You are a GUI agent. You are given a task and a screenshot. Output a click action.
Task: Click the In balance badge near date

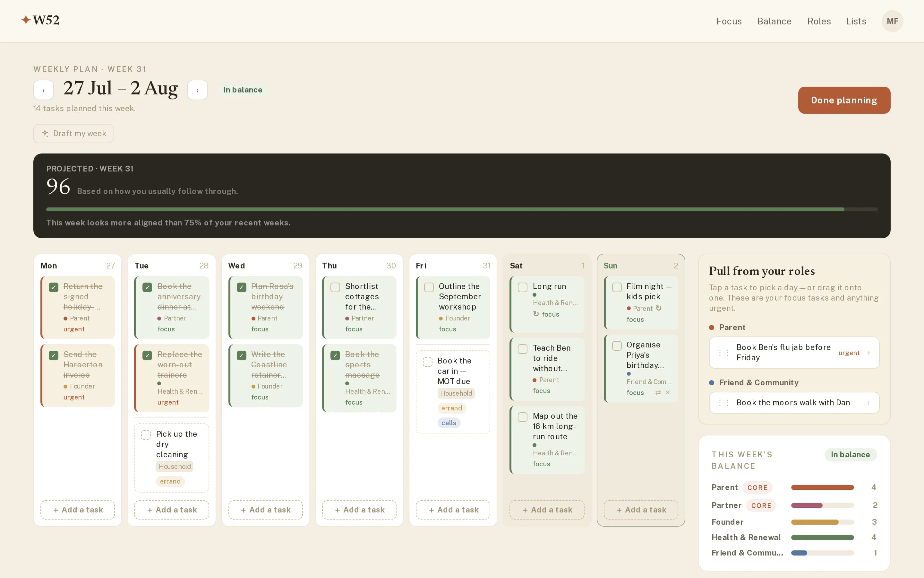243,90
